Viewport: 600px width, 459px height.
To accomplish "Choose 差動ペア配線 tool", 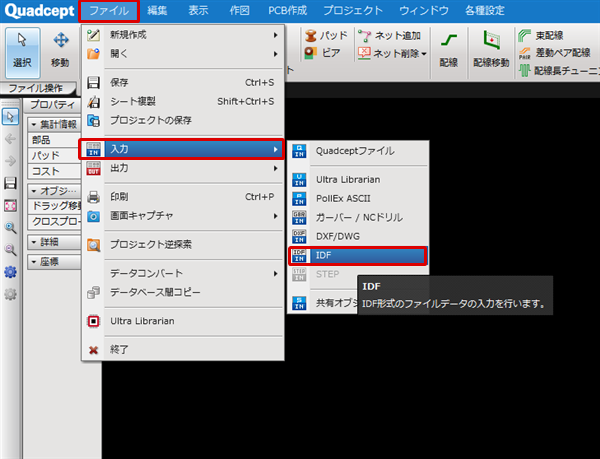I will click(x=555, y=53).
